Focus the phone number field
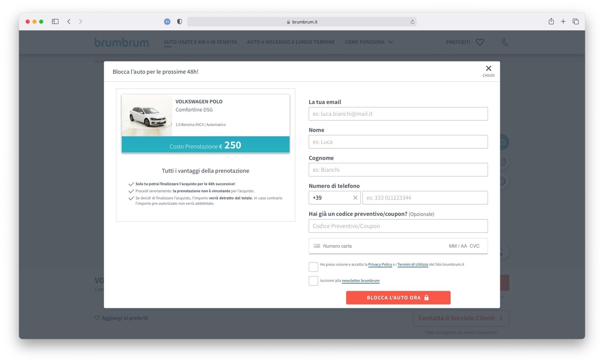This screenshot has width=604, height=364. click(x=425, y=198)
